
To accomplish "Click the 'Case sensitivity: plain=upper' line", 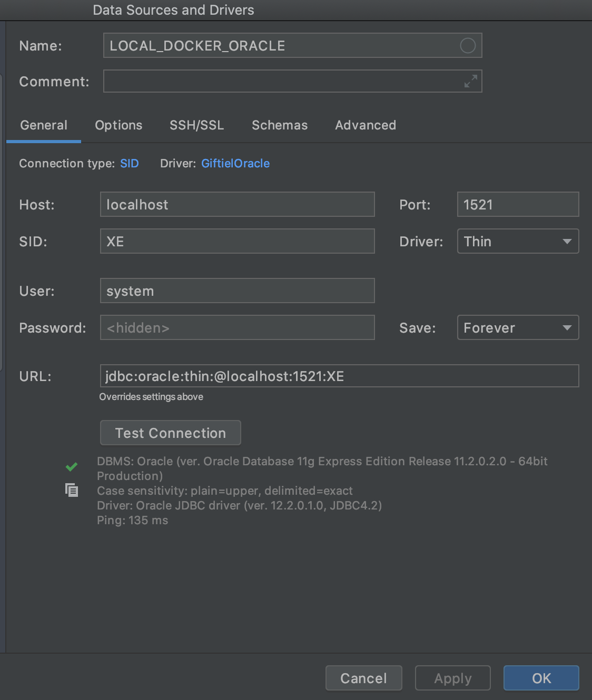I will pos(225,491).
